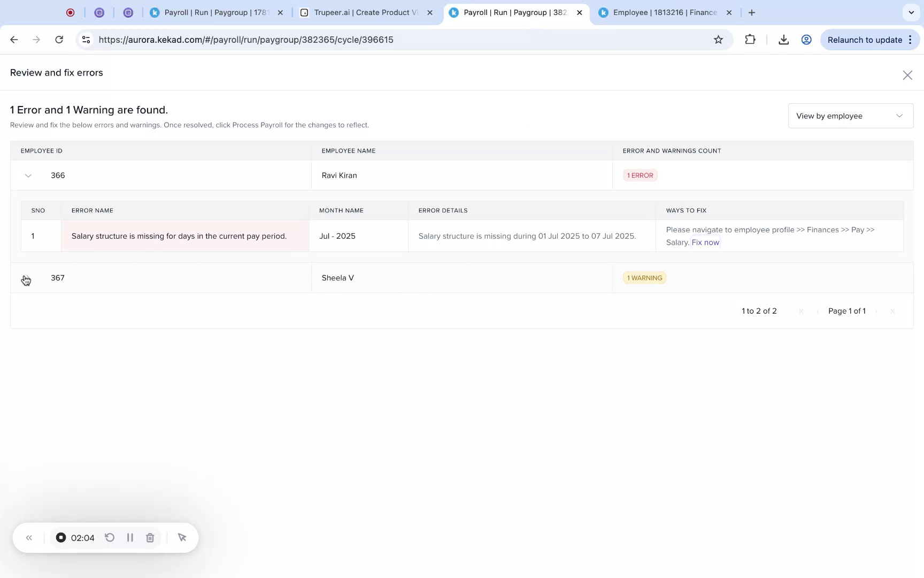Viewport: 924px width, 578px height.
Task: Switch to the Employee 1813216 Finance tab
Action: (663, 12)
